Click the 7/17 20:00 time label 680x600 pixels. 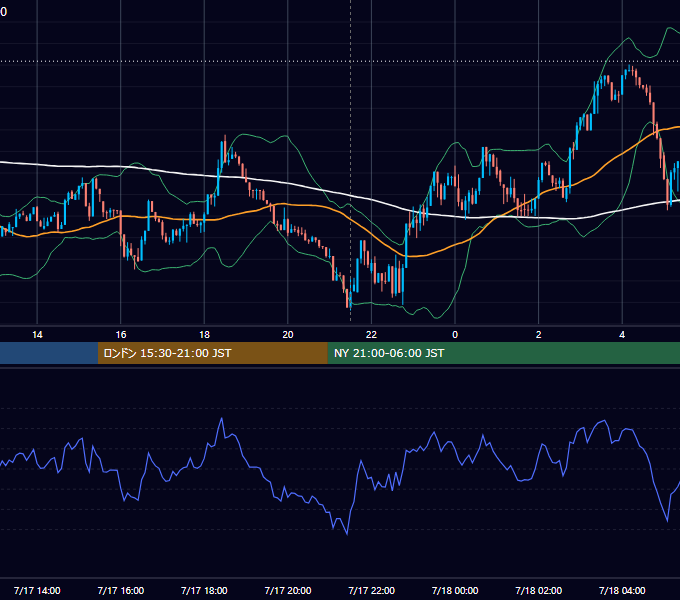click(288, 590)
